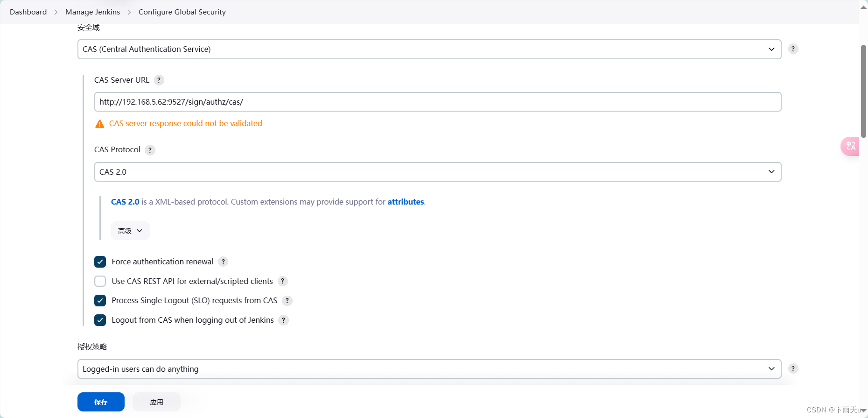Viewport: 868px width, 418px height.
Task: Open the CAS 2.0 protocol dropdown
Action: click(x=438, y=172)
